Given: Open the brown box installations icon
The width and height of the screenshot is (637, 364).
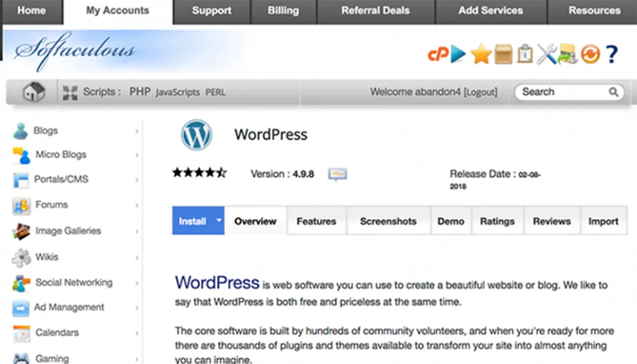Looking at the screenshot, I should click(503, 54).
